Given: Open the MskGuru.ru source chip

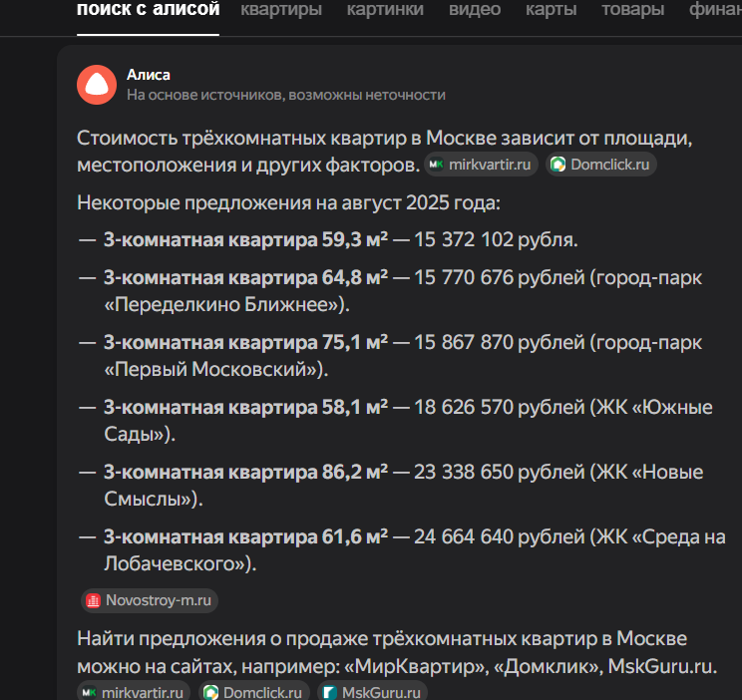Looking at the screenshot, I should pyautogui.click(x=372, y=691).
